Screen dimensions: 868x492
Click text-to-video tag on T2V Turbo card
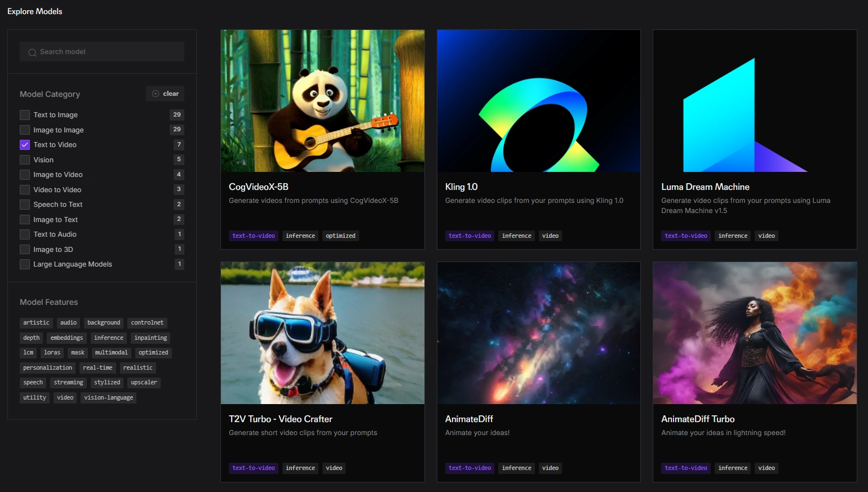(x=254, y=468)
